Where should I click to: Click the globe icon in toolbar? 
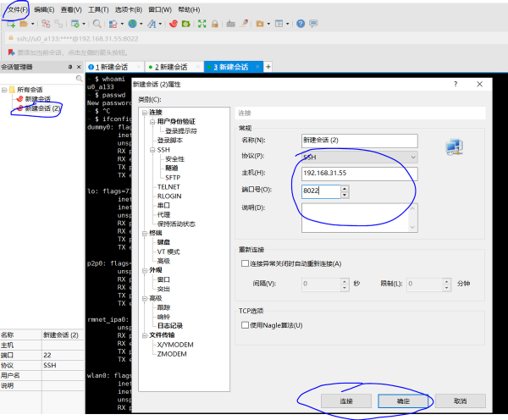(133, 24)
